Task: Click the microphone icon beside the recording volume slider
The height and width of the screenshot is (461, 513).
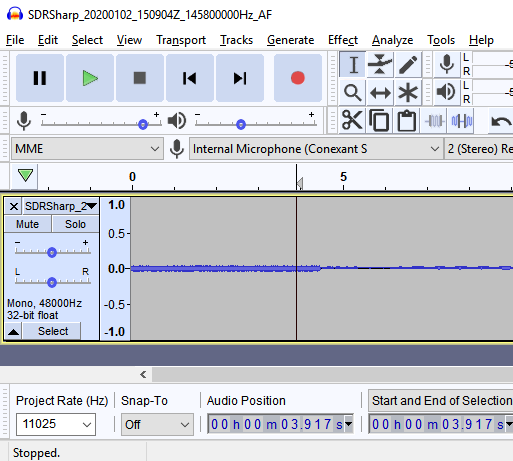Action: click(24, 121)
